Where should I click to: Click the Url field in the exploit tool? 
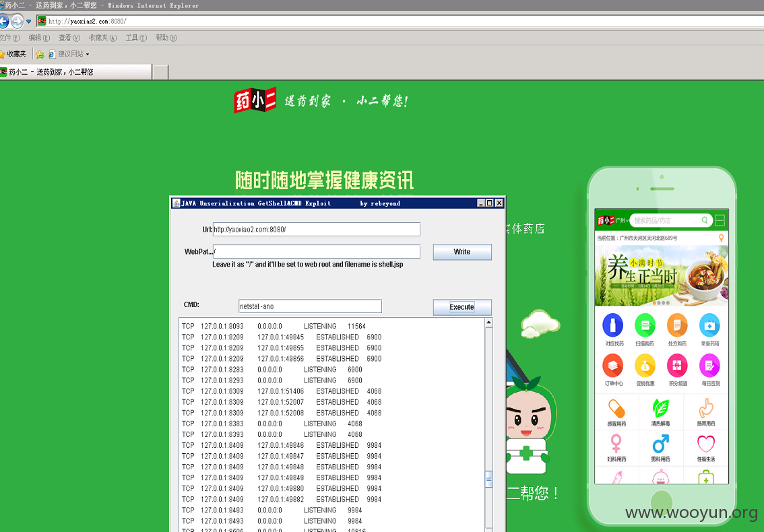click(x=316, y=230)
